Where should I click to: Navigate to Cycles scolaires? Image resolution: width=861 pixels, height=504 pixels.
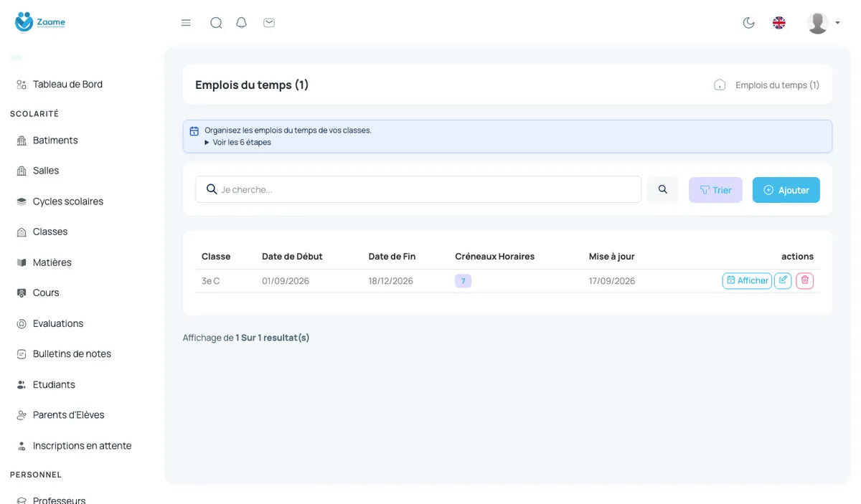click(x=68, y=201)
